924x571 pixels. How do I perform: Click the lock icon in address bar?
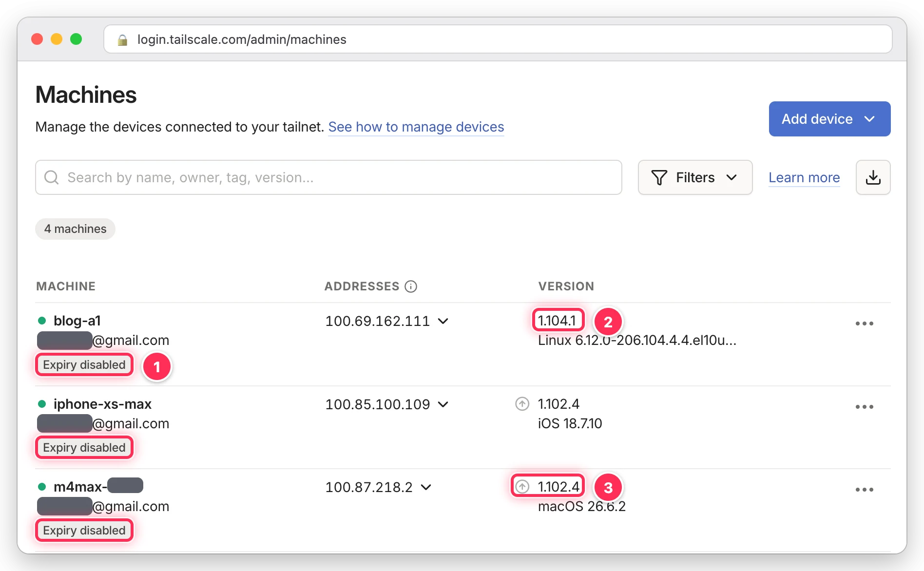[122, 39]
